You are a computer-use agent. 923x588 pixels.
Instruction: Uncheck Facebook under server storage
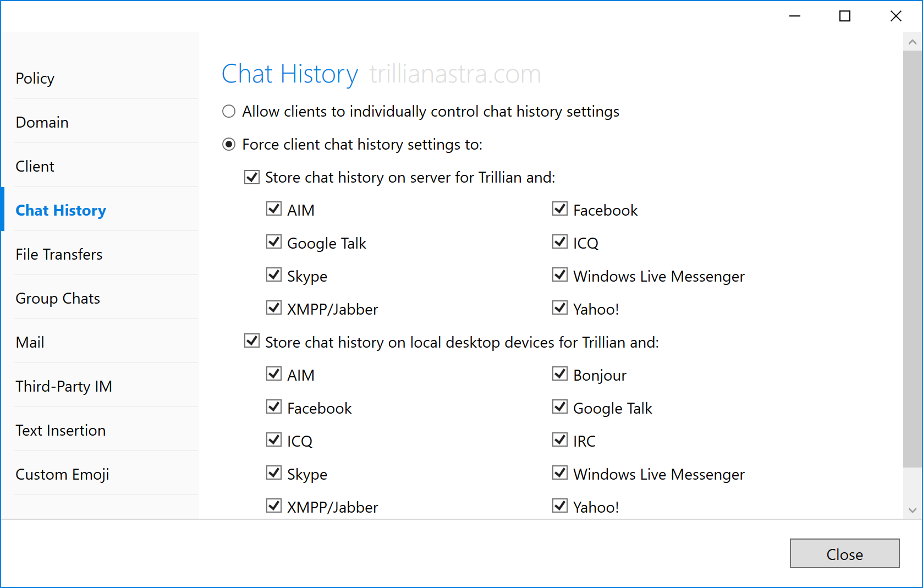pyautogui.click(x=560, y=209)
